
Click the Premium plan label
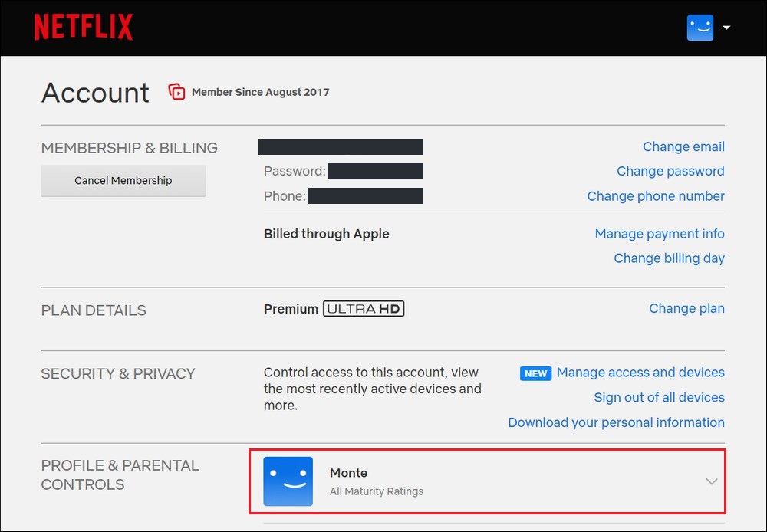[x=291, y=309]
